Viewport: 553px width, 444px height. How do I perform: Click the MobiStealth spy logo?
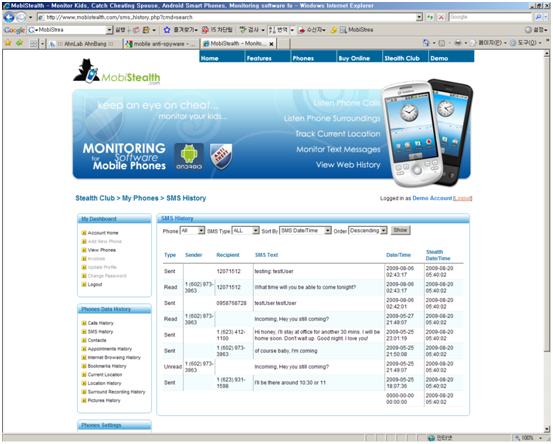point(117,72)
